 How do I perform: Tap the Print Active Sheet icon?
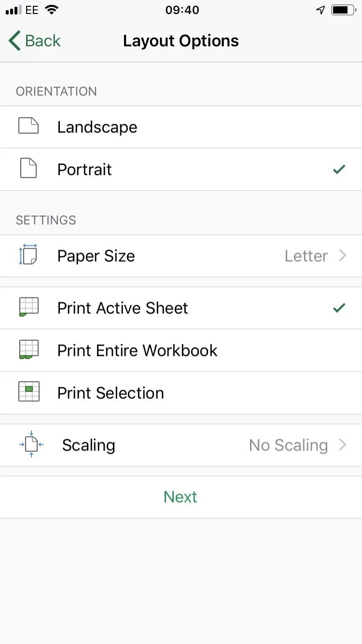click(x=28, y=308)
